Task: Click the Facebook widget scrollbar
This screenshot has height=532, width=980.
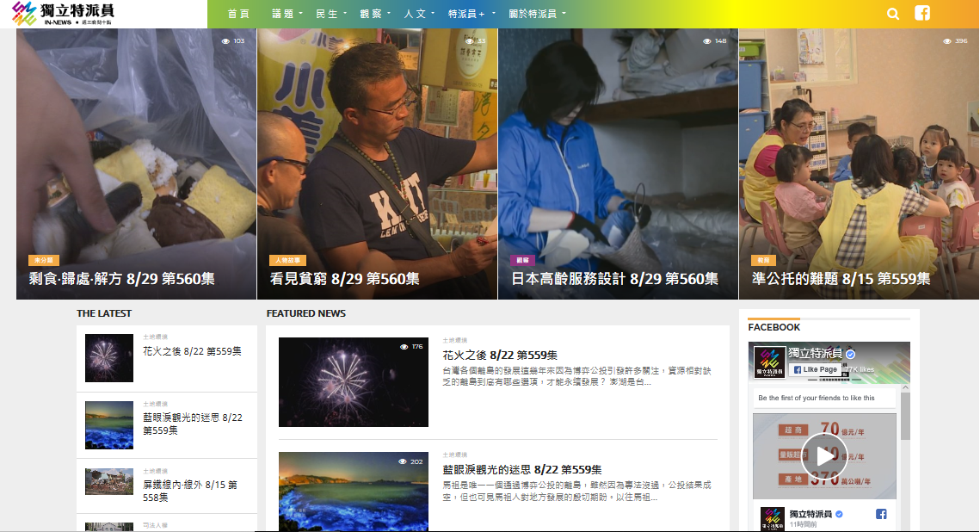Action: tap(905, 417)
